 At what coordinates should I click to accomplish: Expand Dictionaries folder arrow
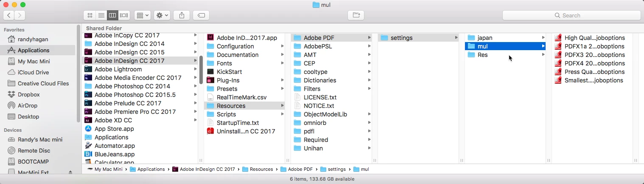[370, 80]
